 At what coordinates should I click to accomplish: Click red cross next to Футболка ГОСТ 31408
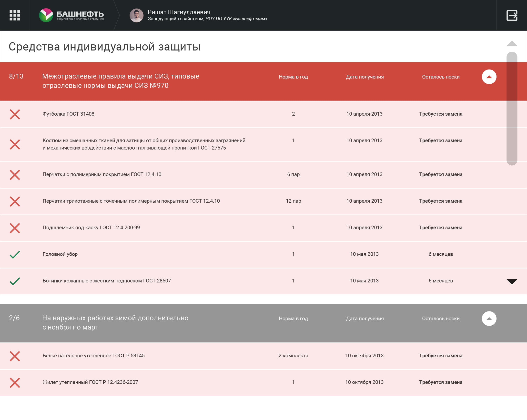coord(15,114)
